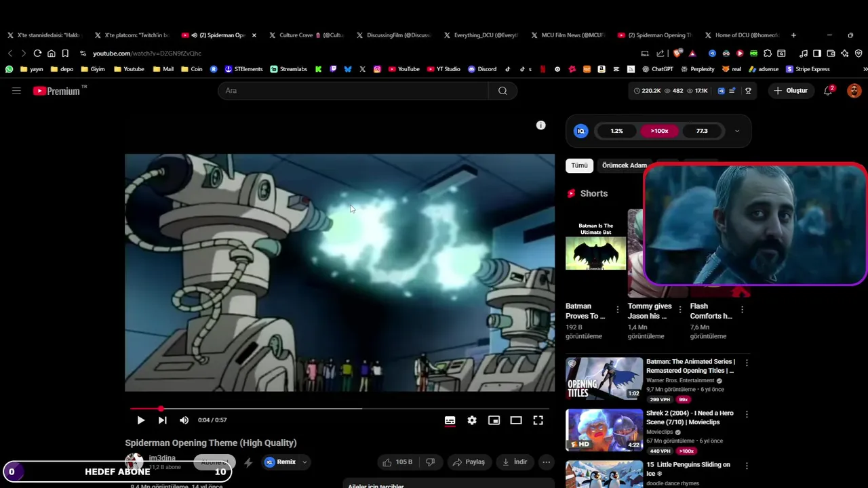Open the YouTube hamburger guide menu
Screen dimensions: 868x488
16,90
